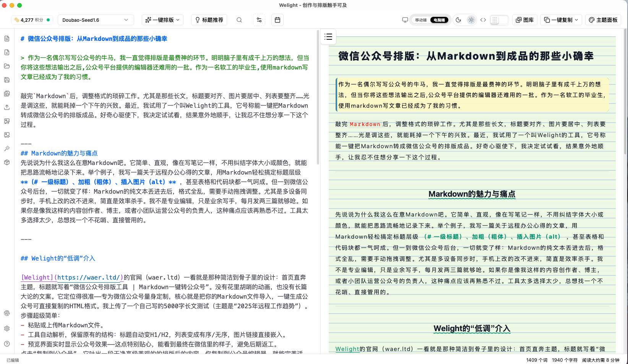Click the preview title 微信公众号排版

(x=466, y=56)
